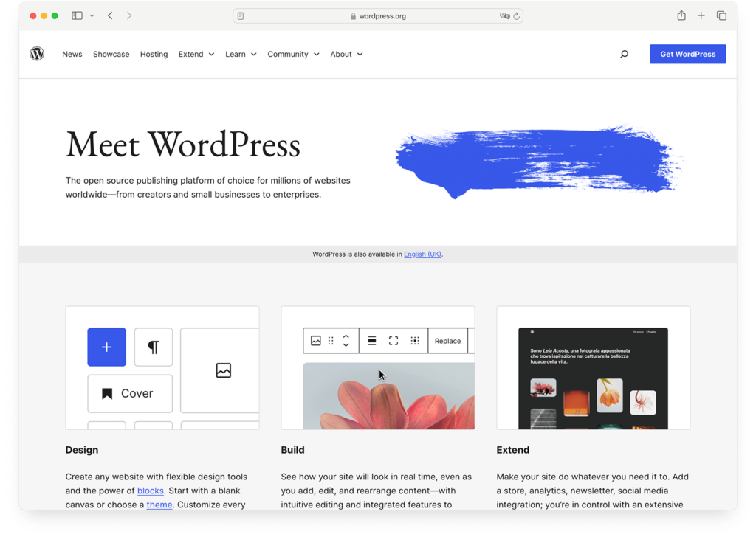
Task: Open the About menu label
Action: pyautogui.click(x=341, y=54)
